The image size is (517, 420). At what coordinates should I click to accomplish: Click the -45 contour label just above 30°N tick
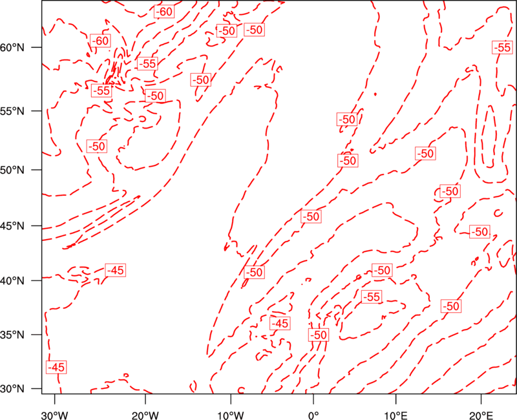coord(56,367)
